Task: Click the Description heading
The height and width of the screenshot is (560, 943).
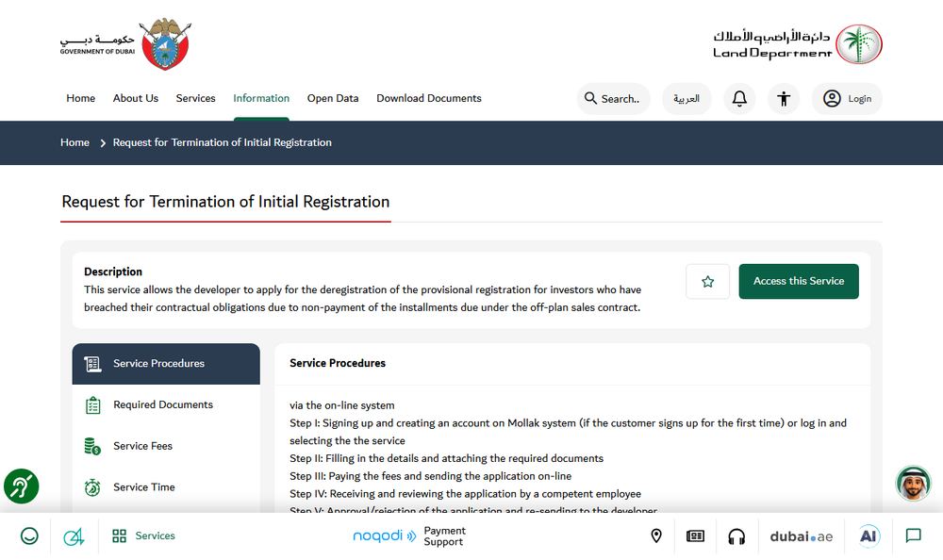Action: [x=113, y=272]
